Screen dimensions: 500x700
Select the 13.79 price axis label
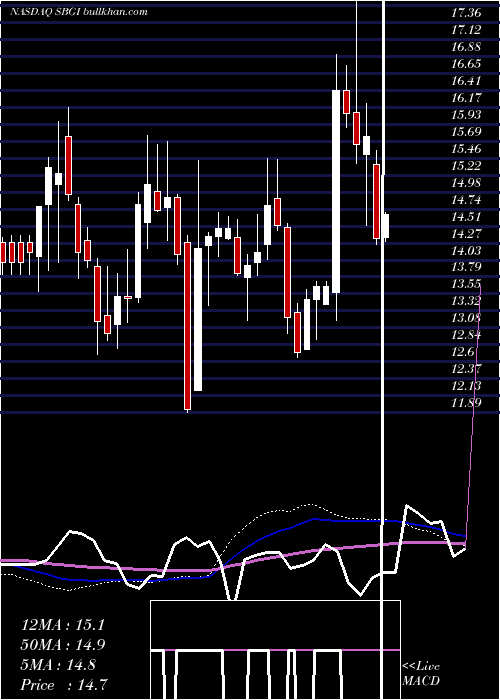coord(466,268)
